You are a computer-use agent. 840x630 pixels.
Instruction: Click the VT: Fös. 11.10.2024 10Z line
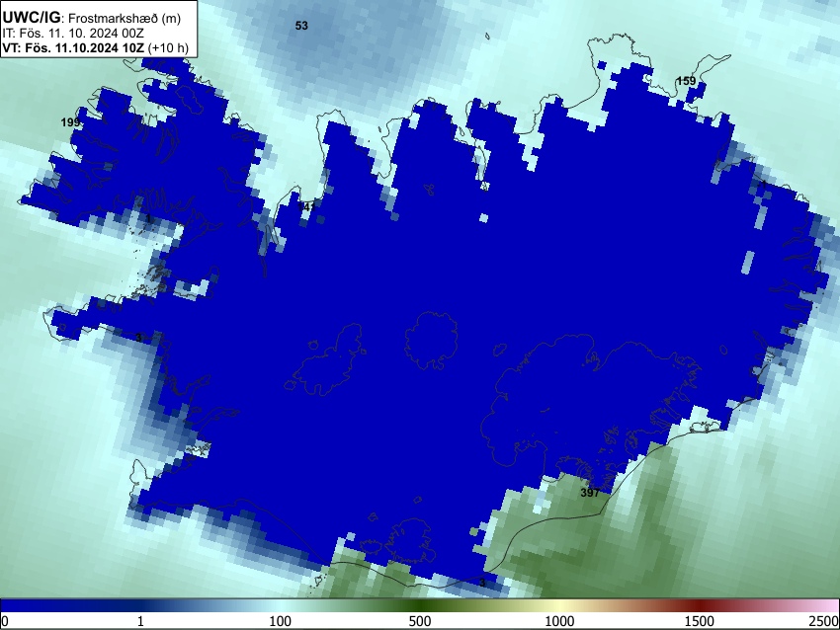[95, 47]
